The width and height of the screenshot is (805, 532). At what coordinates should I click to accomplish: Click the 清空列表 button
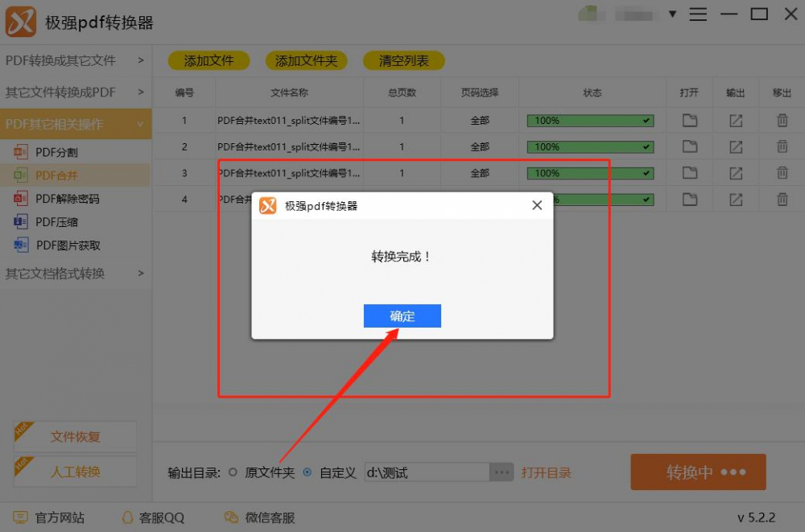pos(404,60)
